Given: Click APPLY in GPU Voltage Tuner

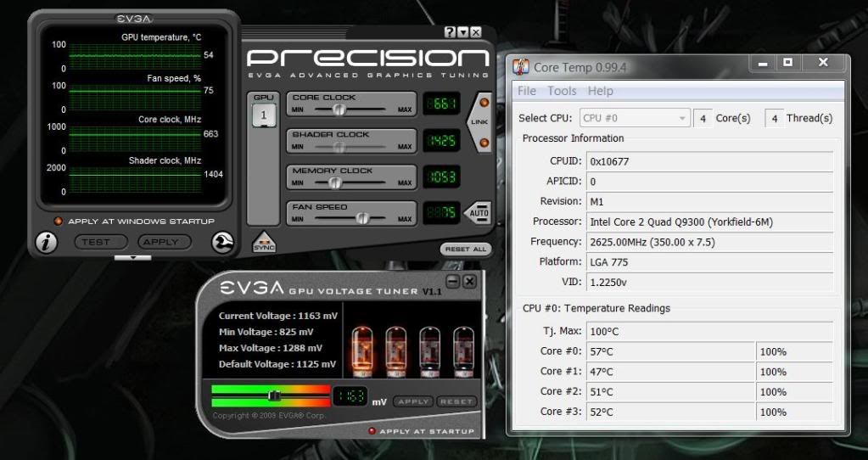Looking at the screenshot, I should (413, 401).
